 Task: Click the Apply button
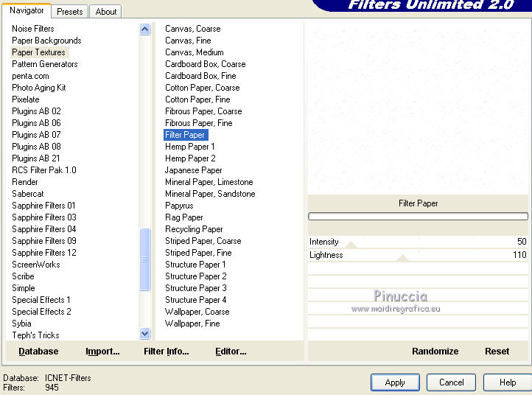(395, 382)
